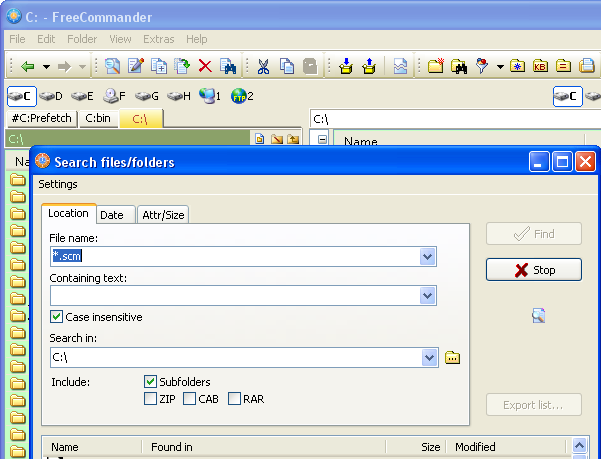Viewport: 601px width, 459px height.
Task: Select drive H in left panel
Action: 179,96
